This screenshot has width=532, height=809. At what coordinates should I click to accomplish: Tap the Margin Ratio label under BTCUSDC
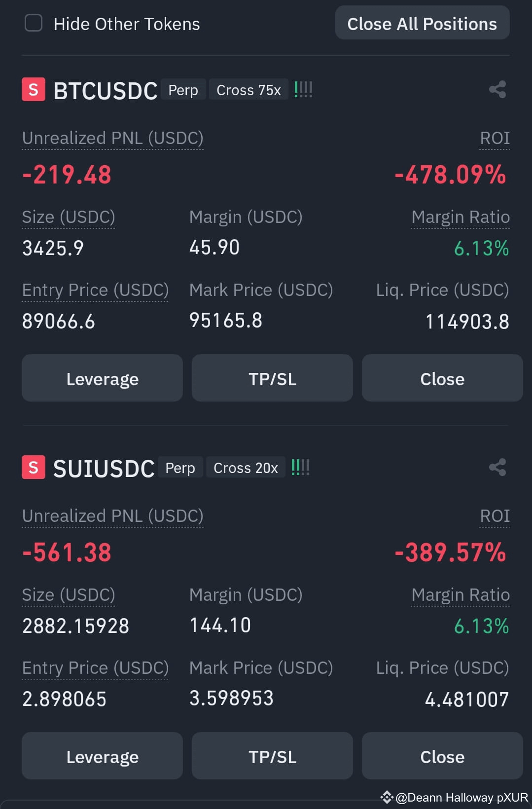pos(461,217)
